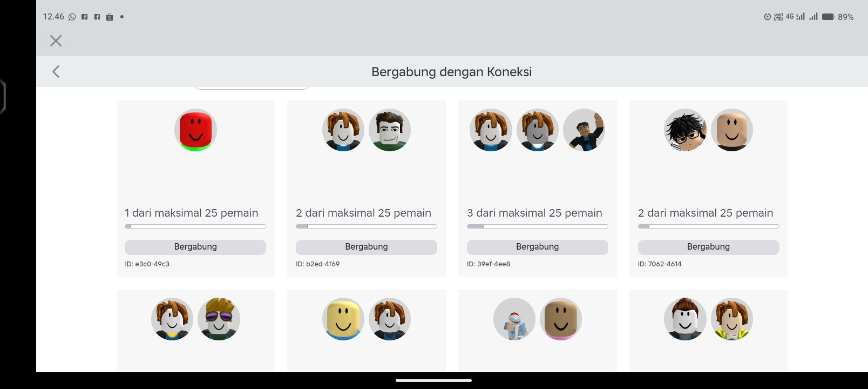Tap first avatar in server 39ef-4ee8
The width and height of the screenshot is (868, 389).
pyautogui.click(x=491, y=130)
